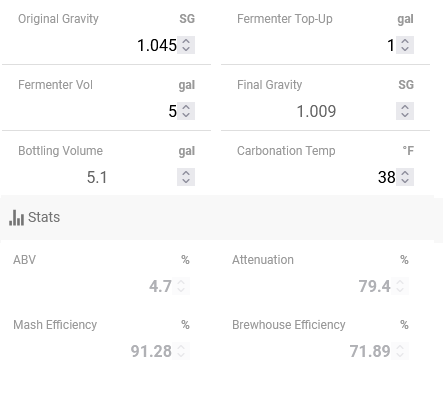Click the Stats section header
Image resolution: width=446 pixels, height=396 pixels.
pos(217,217)
